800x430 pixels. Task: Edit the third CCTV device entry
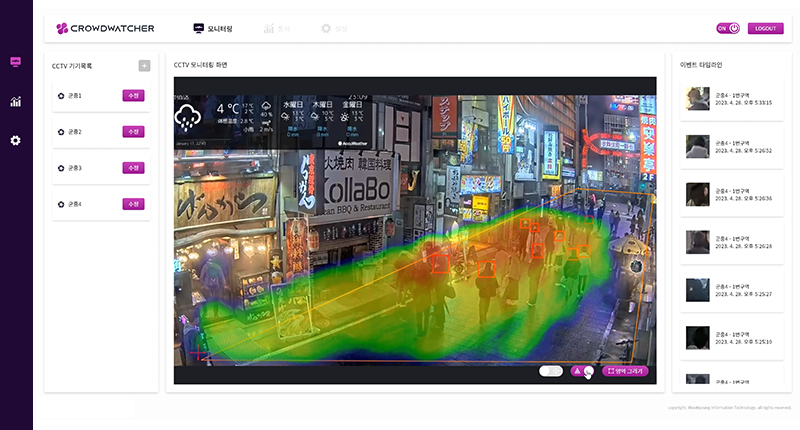133,168
